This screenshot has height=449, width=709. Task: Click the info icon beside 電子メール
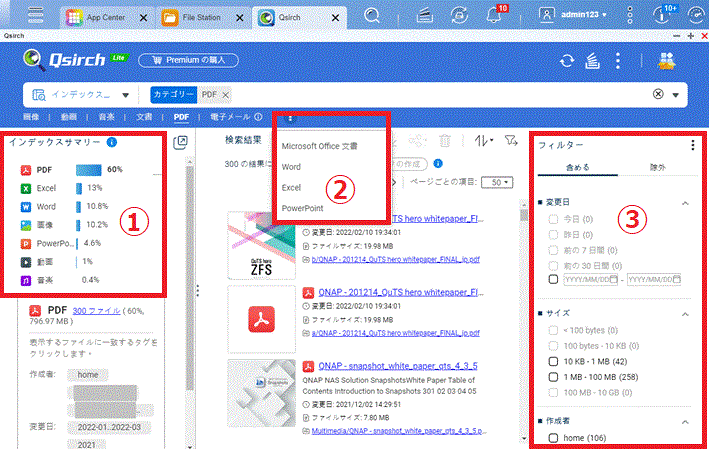(x=258, y=117)
